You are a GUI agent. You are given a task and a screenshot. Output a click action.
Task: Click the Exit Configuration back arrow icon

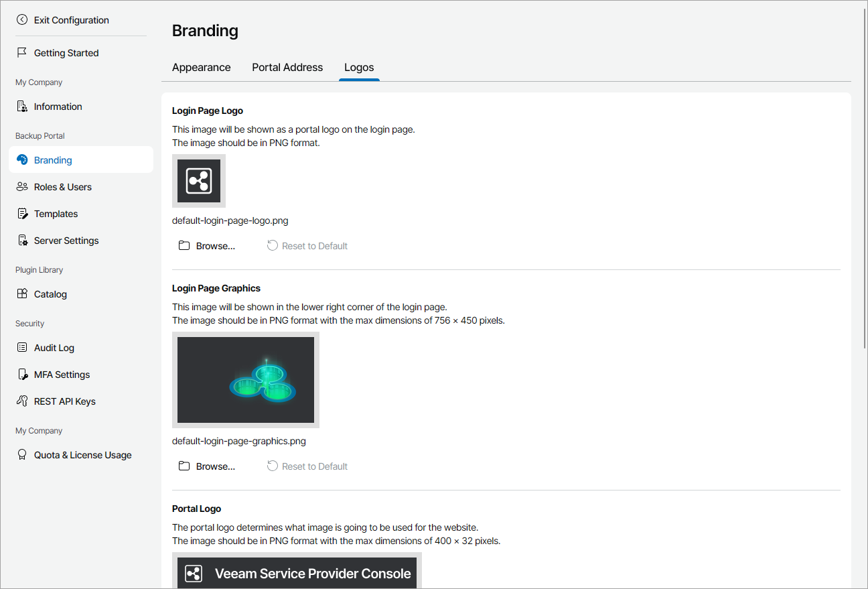[22, 20]
